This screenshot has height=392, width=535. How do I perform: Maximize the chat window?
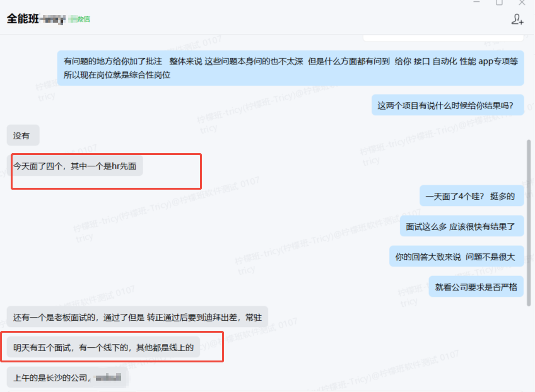point(499,3)
